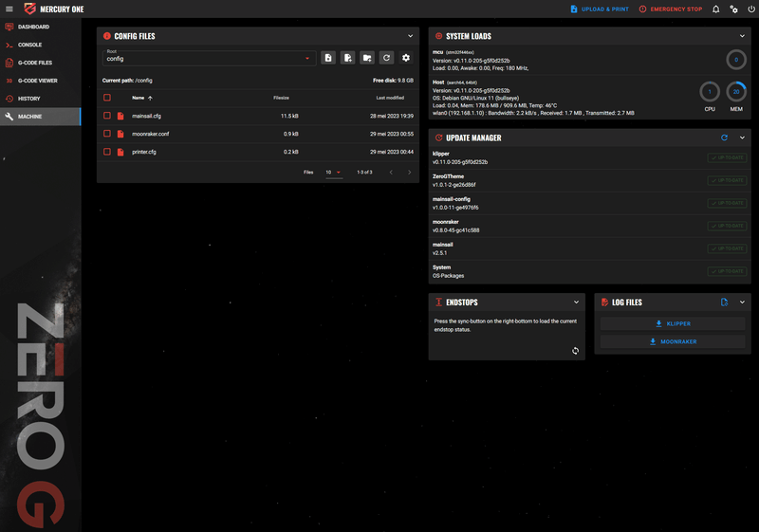
Task: Open config files settings gear
Action: coord(406,58)
